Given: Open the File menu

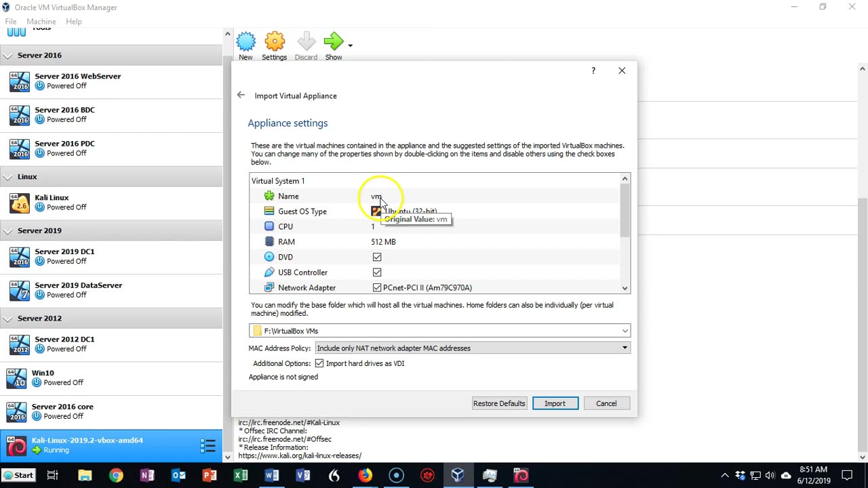Looking at the screenshot, I should click(x=11, y=22).
